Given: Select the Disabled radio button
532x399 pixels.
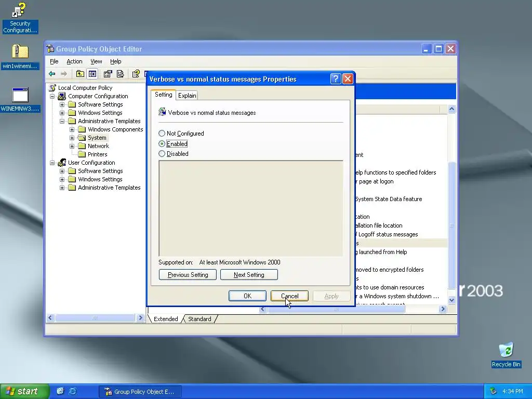Looking at the screenshot, I should (x=162, y=154).
